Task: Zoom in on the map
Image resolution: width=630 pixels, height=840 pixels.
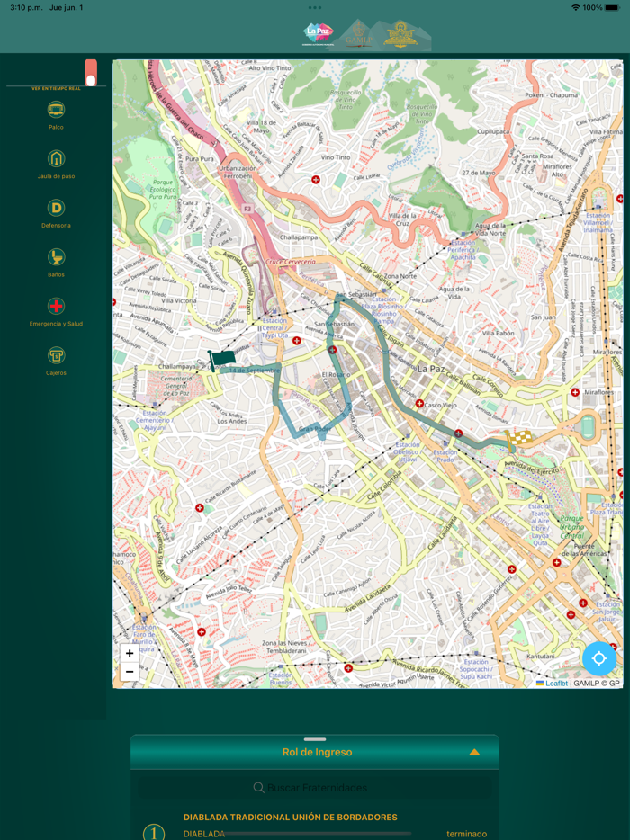Action: [x=130, y=654]
